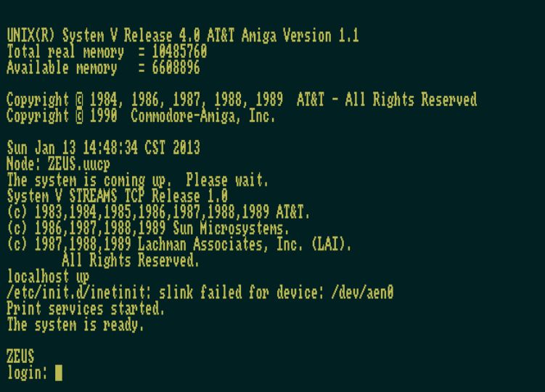Click the "Node: ZEUS.uucp" line
Image resolution: width=545 pixels, height=392 pixels.
click(58, 164)
